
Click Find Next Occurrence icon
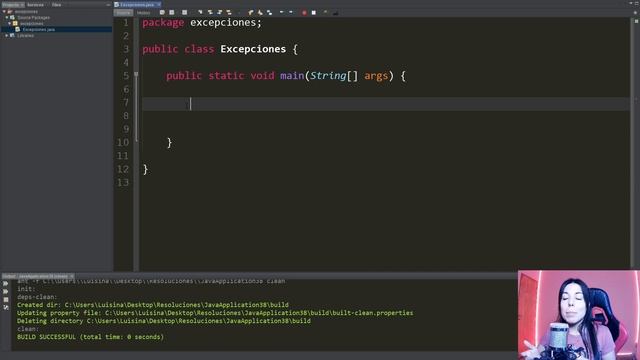tap(219, 13)
